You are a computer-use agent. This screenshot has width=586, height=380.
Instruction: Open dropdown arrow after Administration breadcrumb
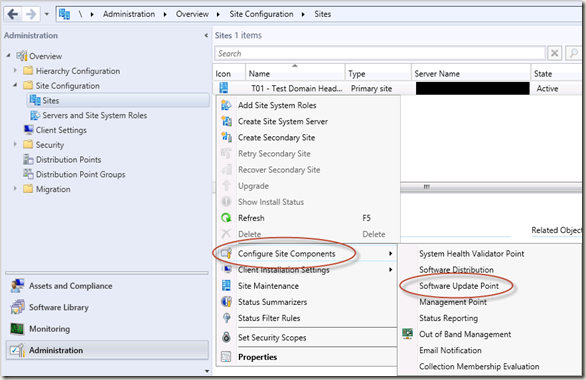pyautogui.click(x=165, y=15)
